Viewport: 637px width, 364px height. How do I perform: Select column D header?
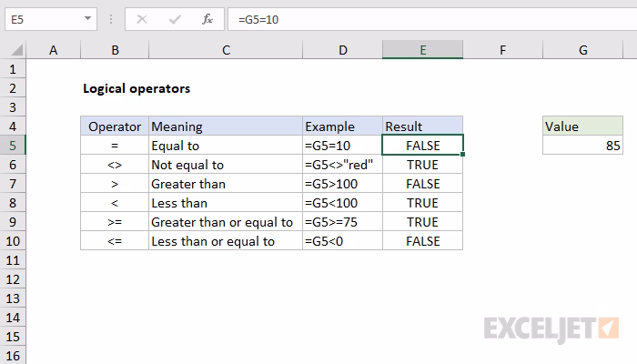point(342,50)
